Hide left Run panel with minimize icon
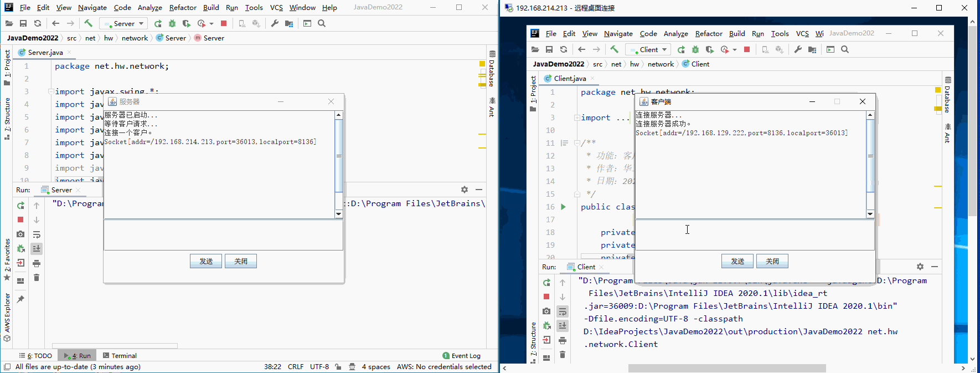The image size is (980, 373). tap(479, 190)
